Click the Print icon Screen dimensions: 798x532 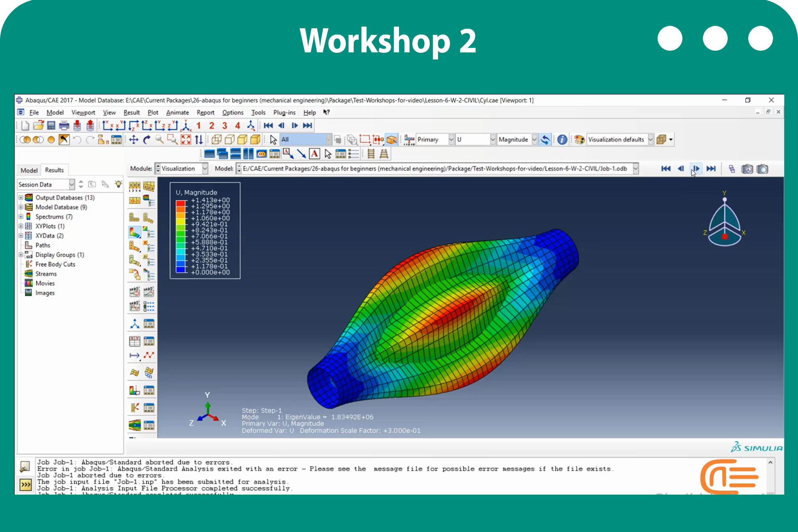click(x=64, y=126)
